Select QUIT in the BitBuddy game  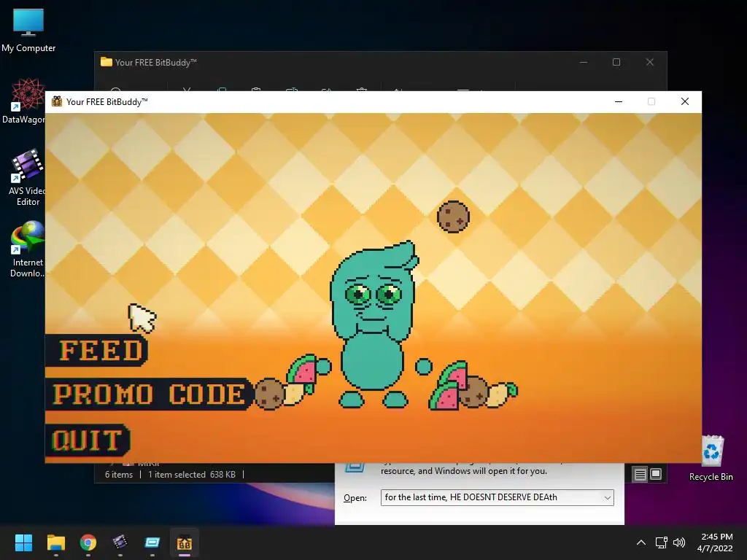coord(88,440)
